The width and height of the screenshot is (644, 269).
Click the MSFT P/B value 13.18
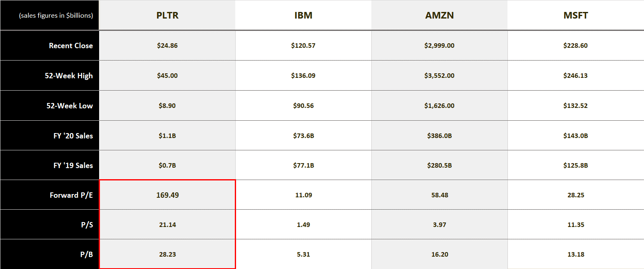(x=576, y=255)
